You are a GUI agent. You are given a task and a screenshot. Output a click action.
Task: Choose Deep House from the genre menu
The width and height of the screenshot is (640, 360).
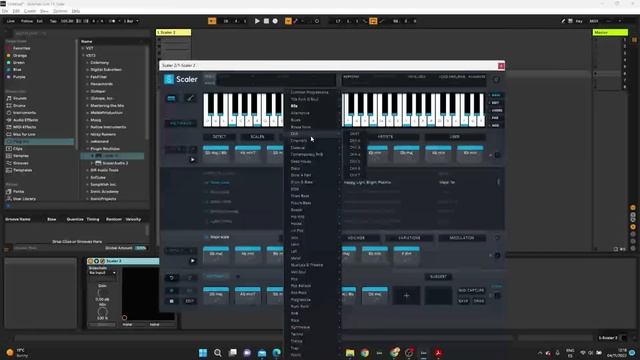[312, 161]
